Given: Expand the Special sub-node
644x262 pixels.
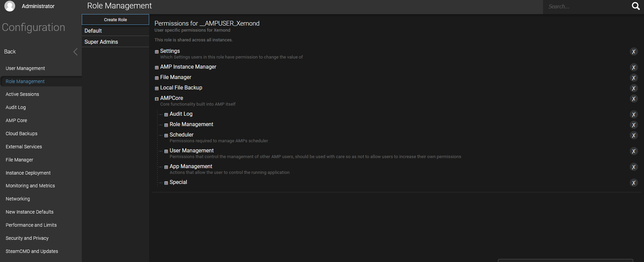Looking at the screenshot, I should [166, 183].
